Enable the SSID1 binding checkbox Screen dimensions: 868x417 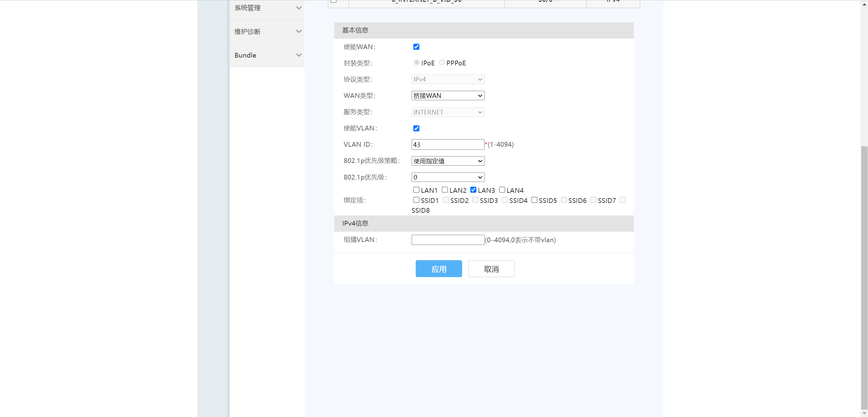click(416, 200)
